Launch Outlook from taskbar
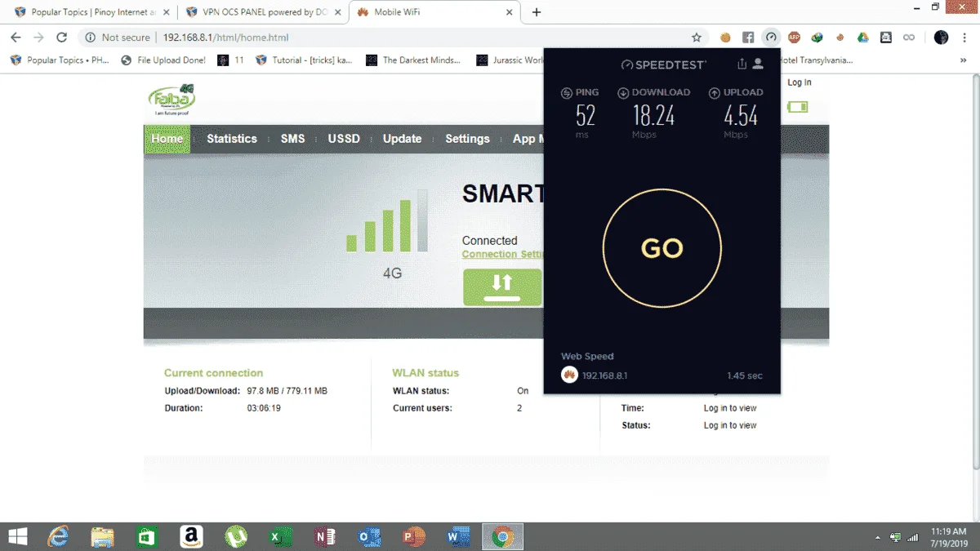Viewport: 980px width, 551px height. click(369, 536)
